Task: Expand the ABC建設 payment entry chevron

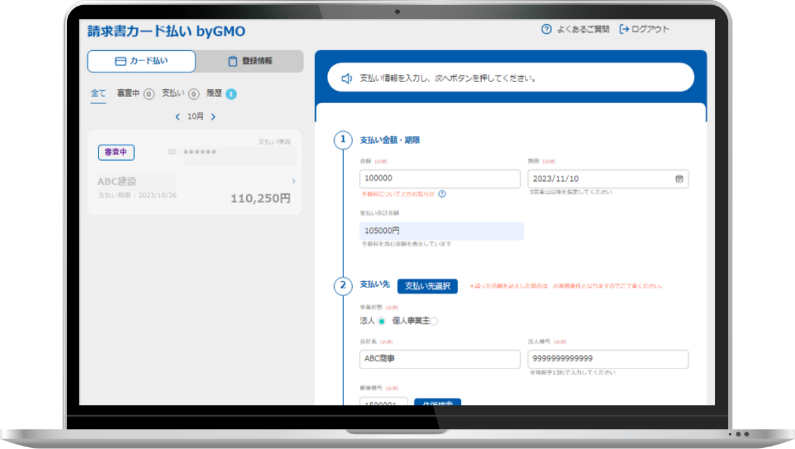Action: (x=292, y=181)
